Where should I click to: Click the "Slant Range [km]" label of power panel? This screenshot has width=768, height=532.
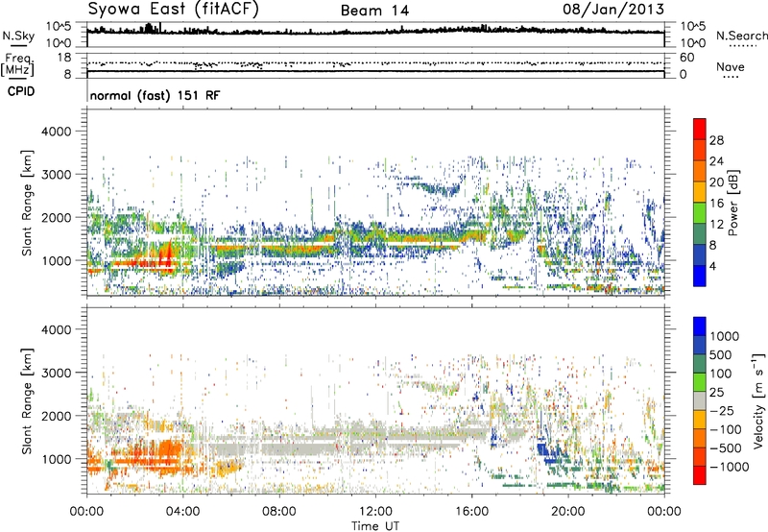(27, 203)
